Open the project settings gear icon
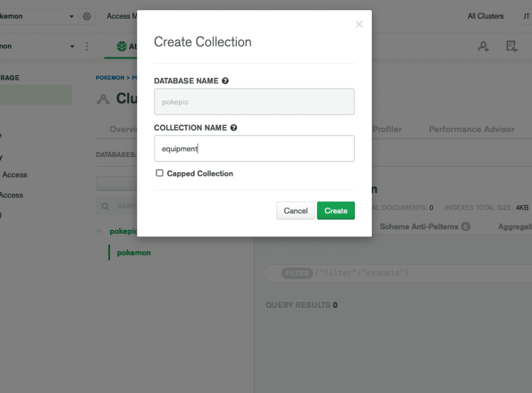 pyautogui.click(x=87, y=16)
